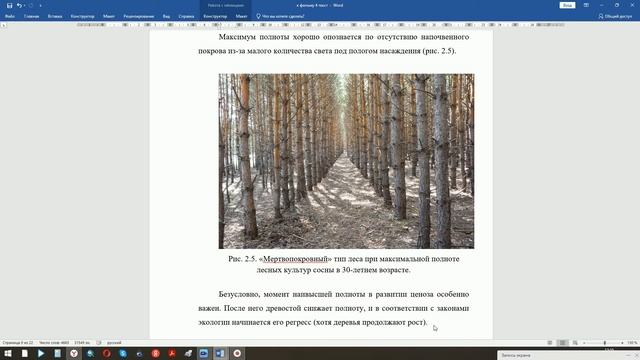Open the Справка ribbon tab
Viewport: 640px width, 360px height.
186,16
